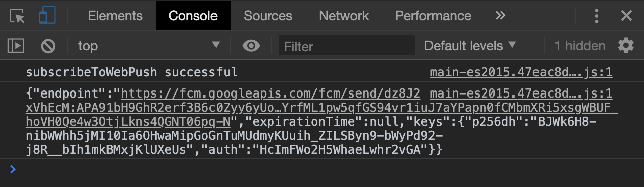Toggle the live expression eye icon

(251, 46)
